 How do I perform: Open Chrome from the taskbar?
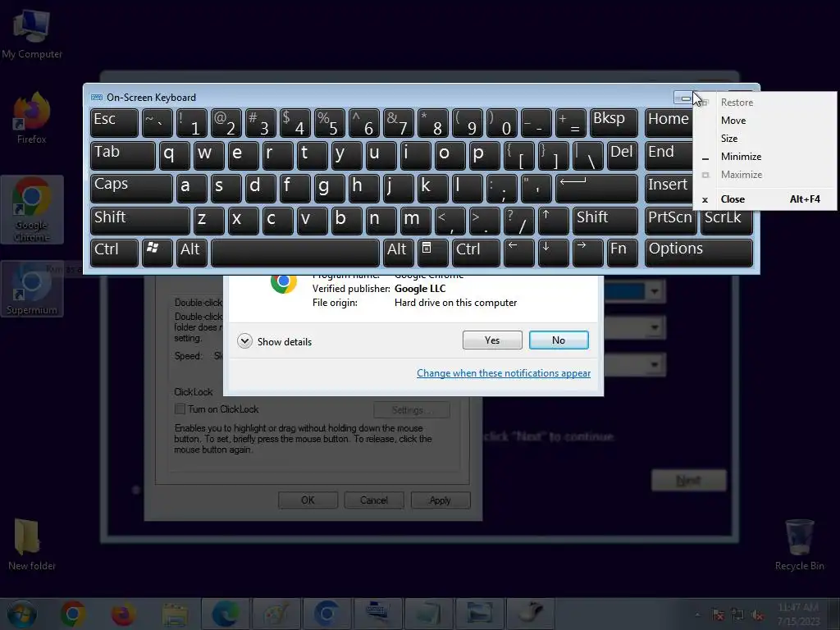coord(73,614)
